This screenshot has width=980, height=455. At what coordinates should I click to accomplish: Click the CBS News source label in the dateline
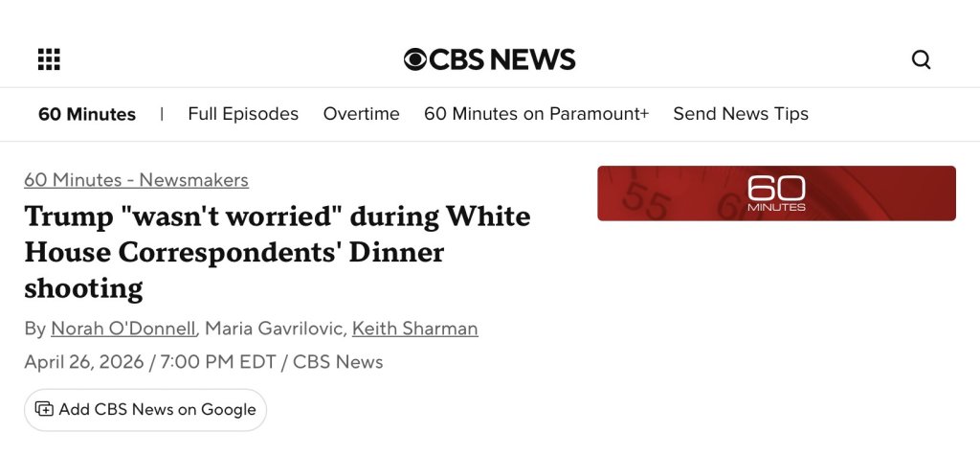(338, 362)
